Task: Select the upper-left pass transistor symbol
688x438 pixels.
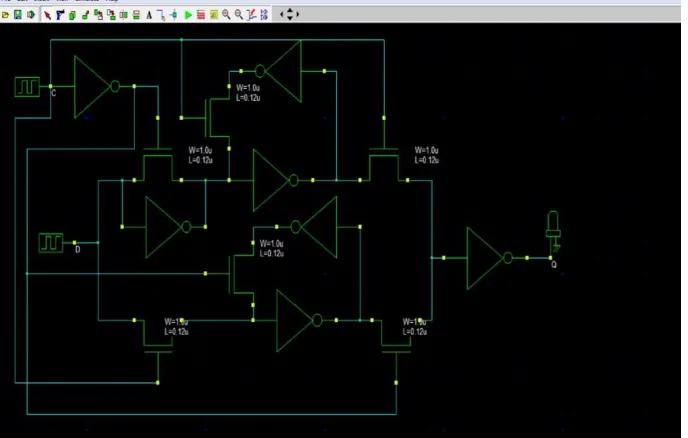Action: 158,165
